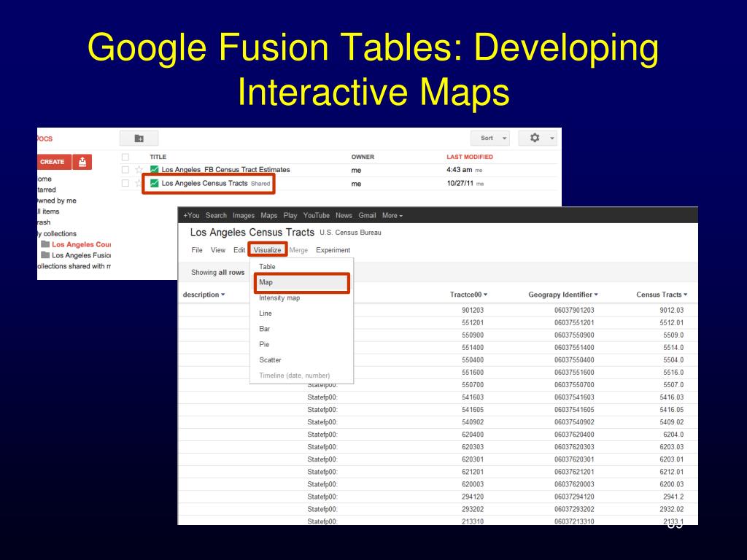Viewport: 747px width, 560px height.
Task: Click the Gmail link in the Google bar
Action: pos(367,215)
